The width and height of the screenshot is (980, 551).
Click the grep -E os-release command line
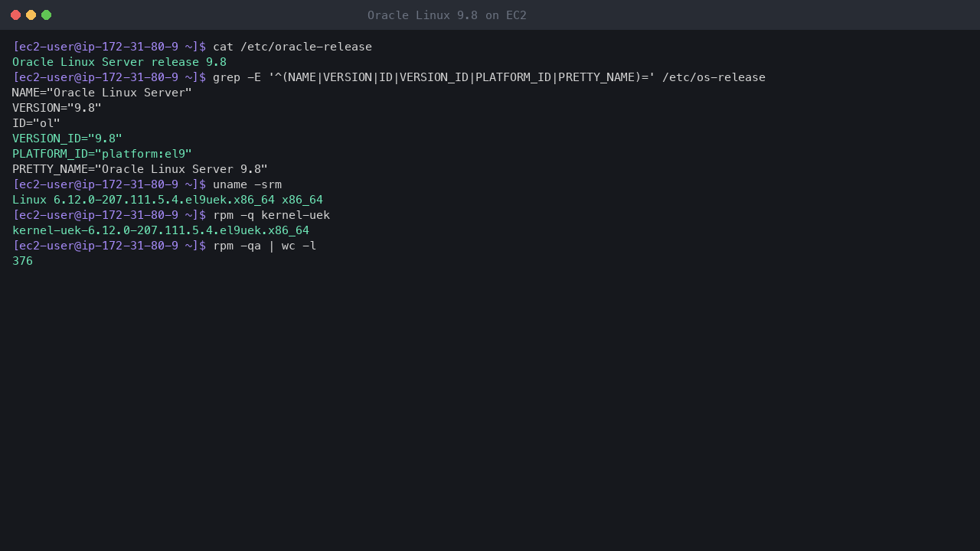(489, 77)
